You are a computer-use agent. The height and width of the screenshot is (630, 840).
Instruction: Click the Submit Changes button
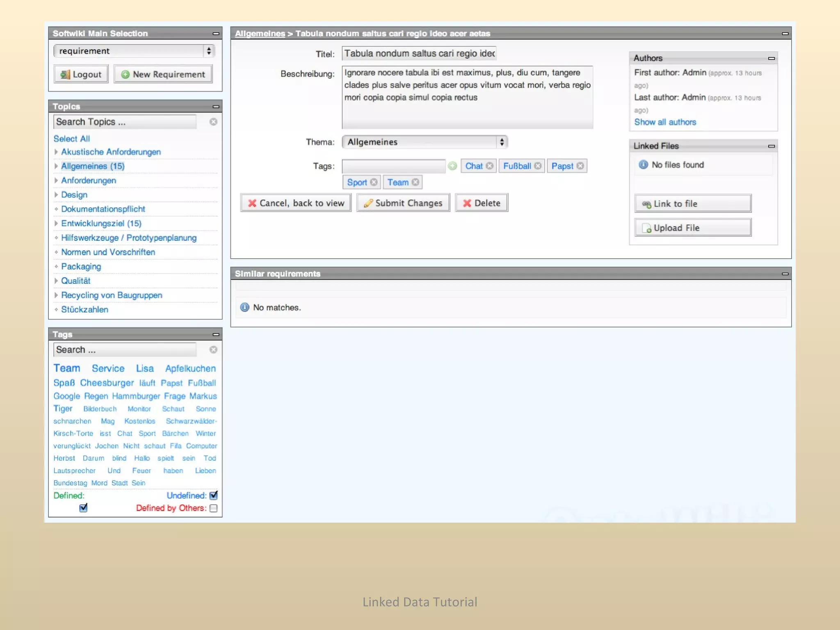[x=403, y=203]
